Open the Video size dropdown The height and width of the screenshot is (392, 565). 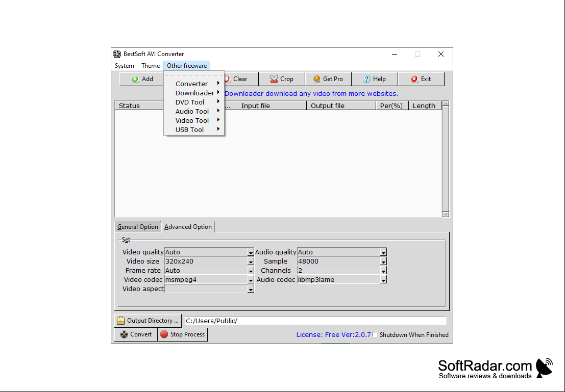251,262
